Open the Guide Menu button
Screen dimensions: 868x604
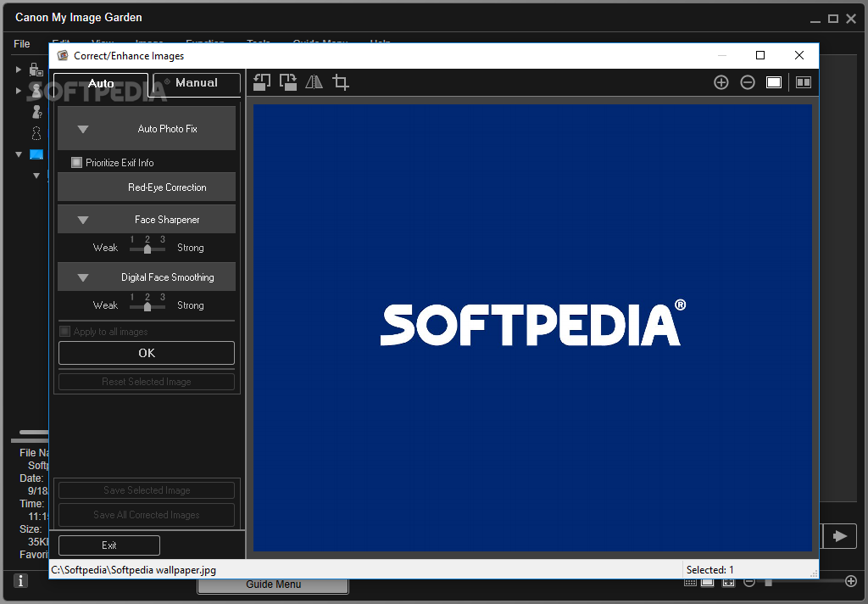273,585
